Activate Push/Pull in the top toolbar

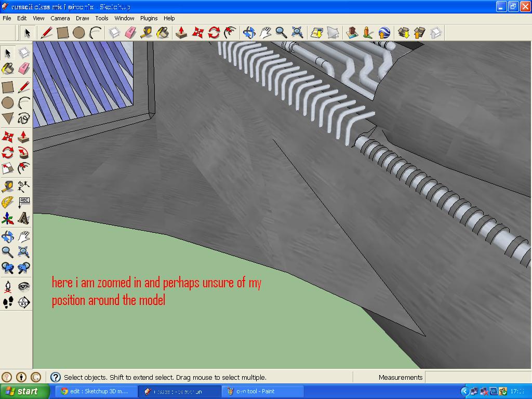[x=181, y=33]
